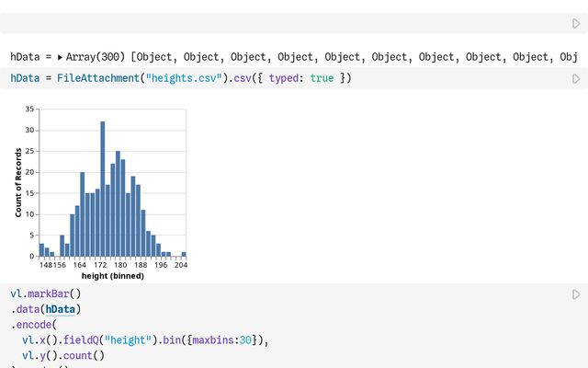Click the rightmost bar near 204
Screen dimensions: 588x368
point(184,253)
